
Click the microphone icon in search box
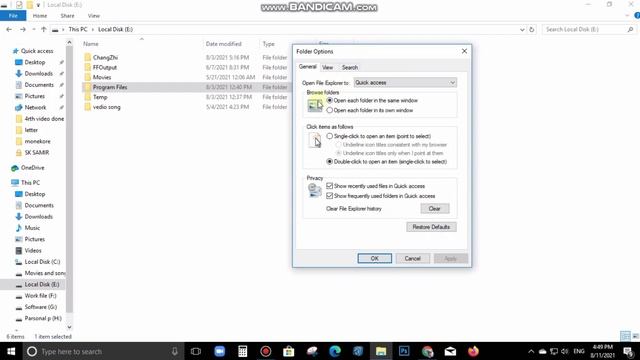[175, 351]
